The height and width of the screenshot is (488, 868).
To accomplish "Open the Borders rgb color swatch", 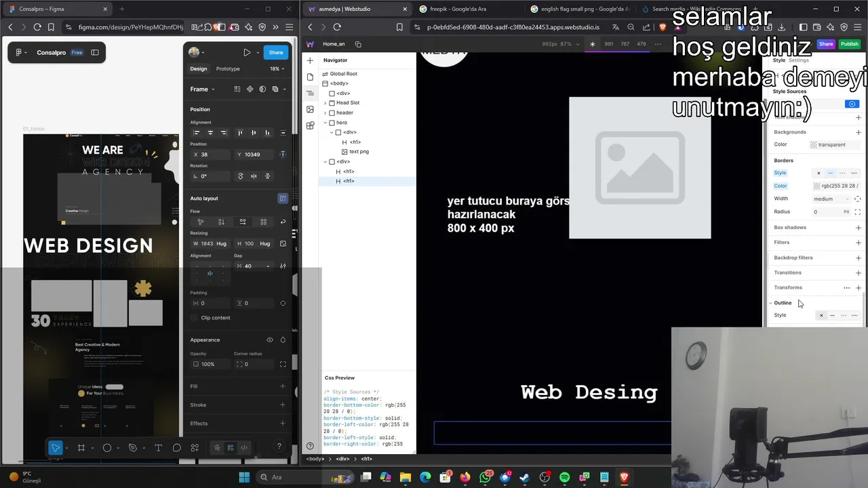I will point(816,186).
